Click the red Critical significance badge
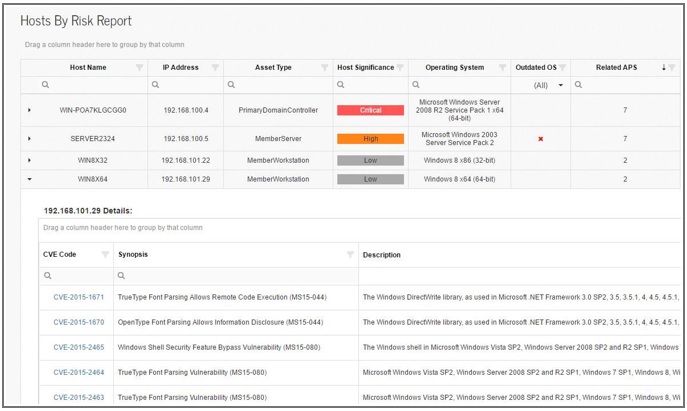Viewport: 687px width, 411px height. click(x=370, y=110)
